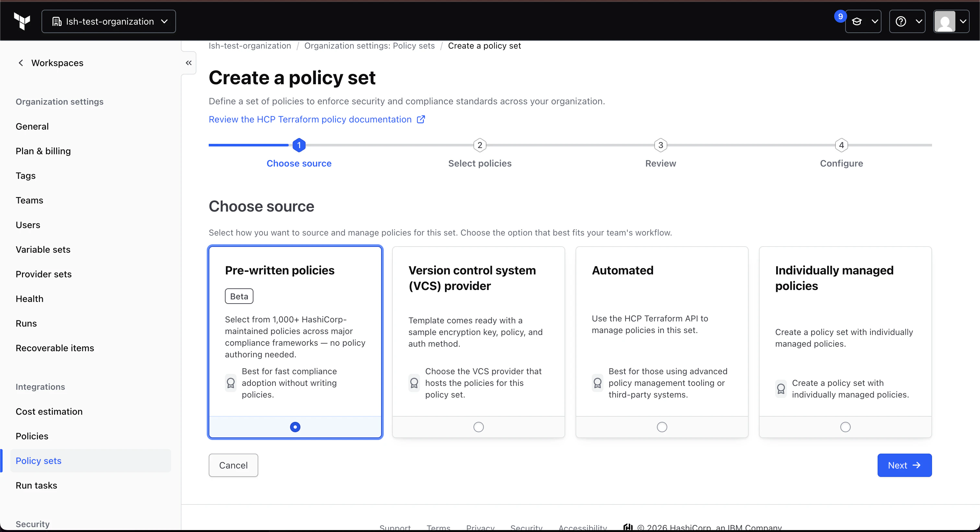Cancel creating the policy set
Image resolution: width=980 pixels, height=532 pixels.
click(233, 466)
